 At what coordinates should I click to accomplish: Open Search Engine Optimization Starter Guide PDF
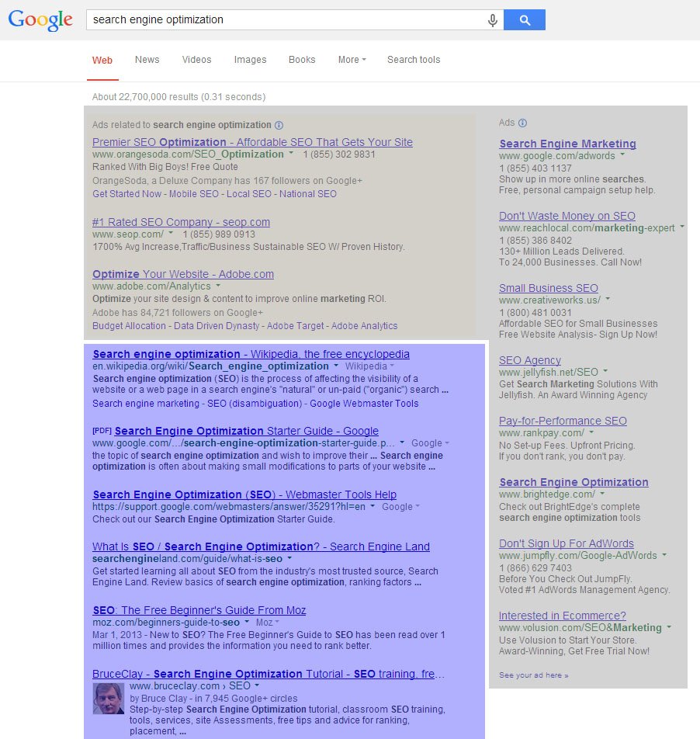coord(246,431)
